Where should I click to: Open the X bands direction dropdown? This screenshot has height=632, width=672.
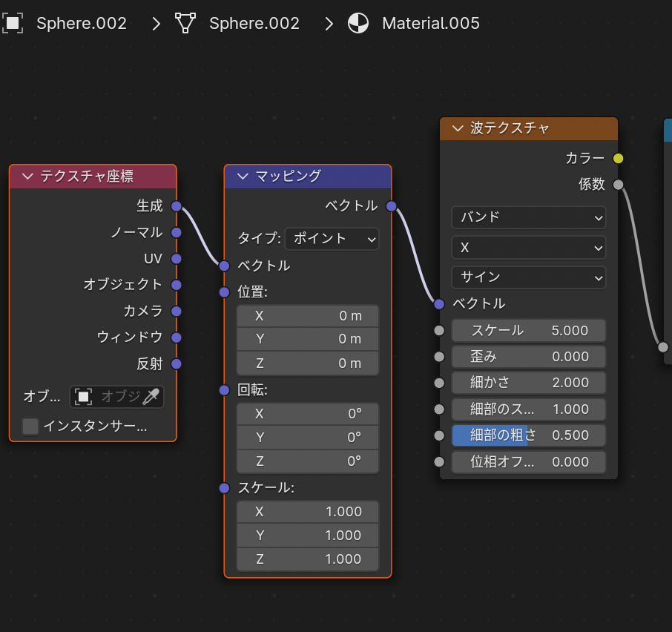pos(528,247)
